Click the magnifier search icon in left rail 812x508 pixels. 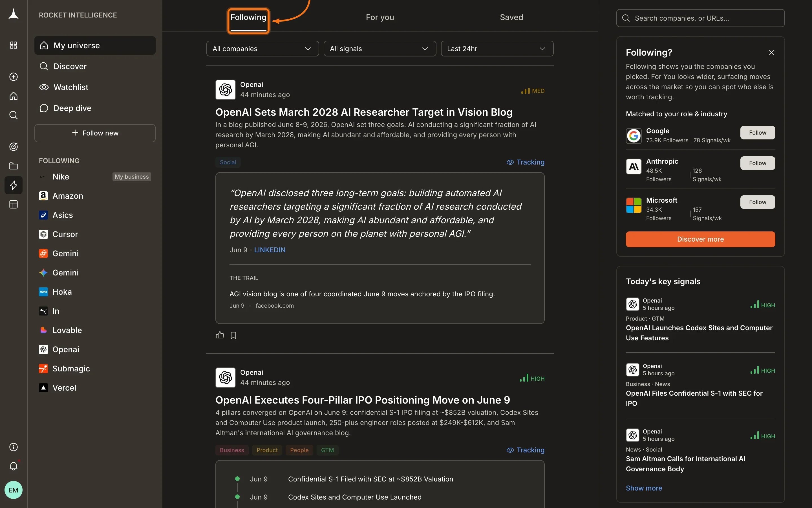[14, 115]
